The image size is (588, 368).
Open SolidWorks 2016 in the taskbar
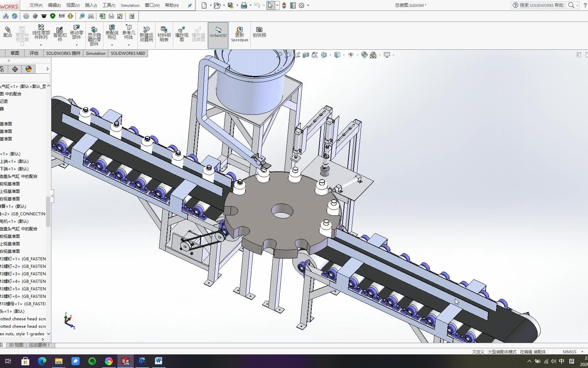click(126, 361)
